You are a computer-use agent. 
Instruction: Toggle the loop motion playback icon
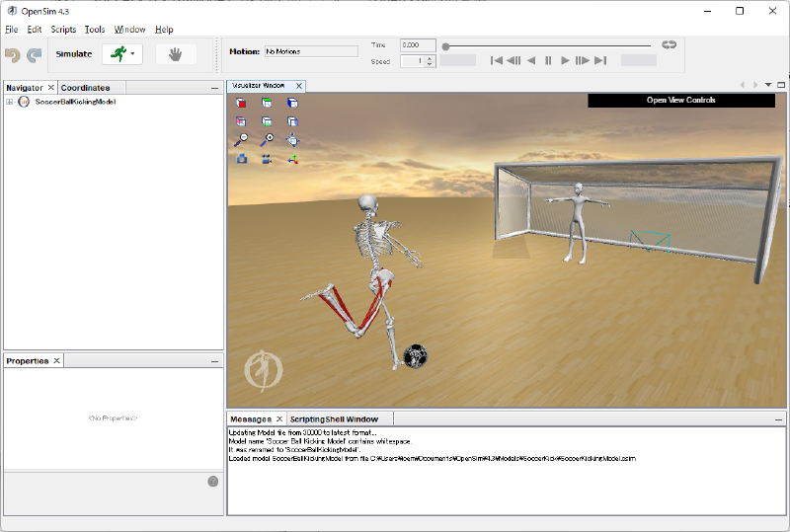click(x=669, y=44)
